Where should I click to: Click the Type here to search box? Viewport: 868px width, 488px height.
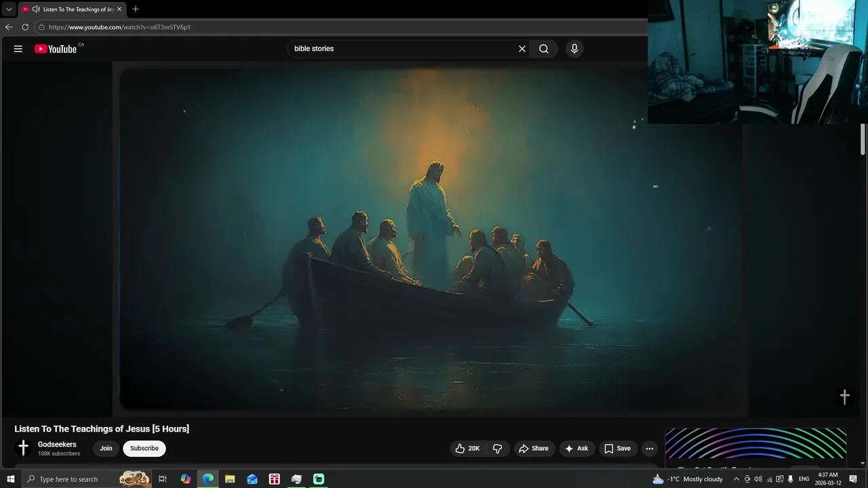pyautogui.click(x=88, y=479)
